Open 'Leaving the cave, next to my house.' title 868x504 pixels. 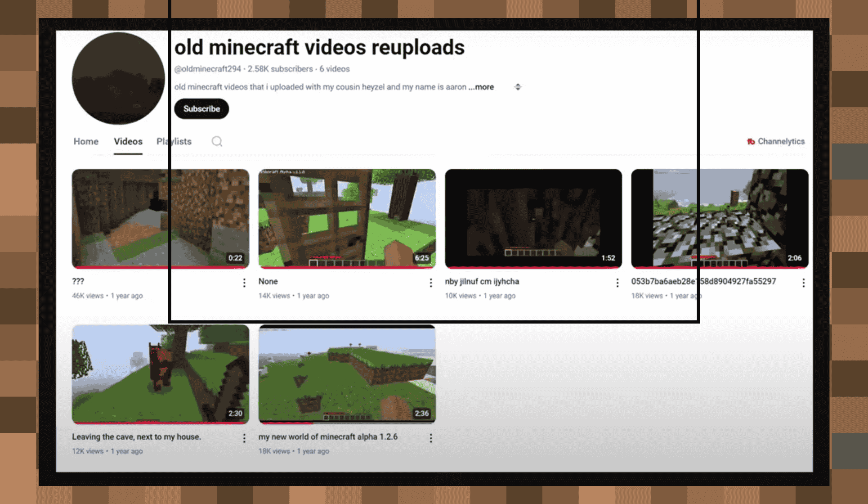(x=137, y=436)
